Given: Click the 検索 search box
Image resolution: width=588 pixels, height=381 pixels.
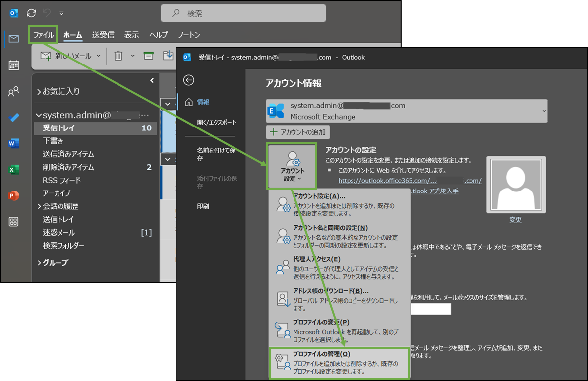Looking at the screenshot, I should 243,13.
